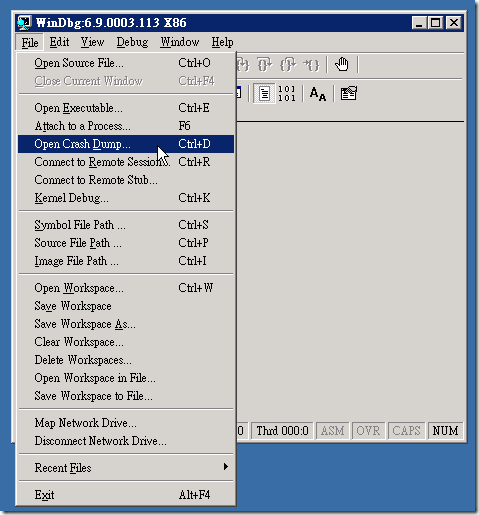Choose Open Source File... from File menu
Screen dimensions: 479x515
pos(126,63)
